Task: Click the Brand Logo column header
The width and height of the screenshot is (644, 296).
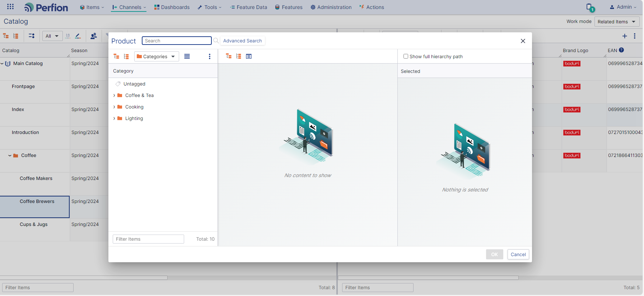Action: (575, 50)
